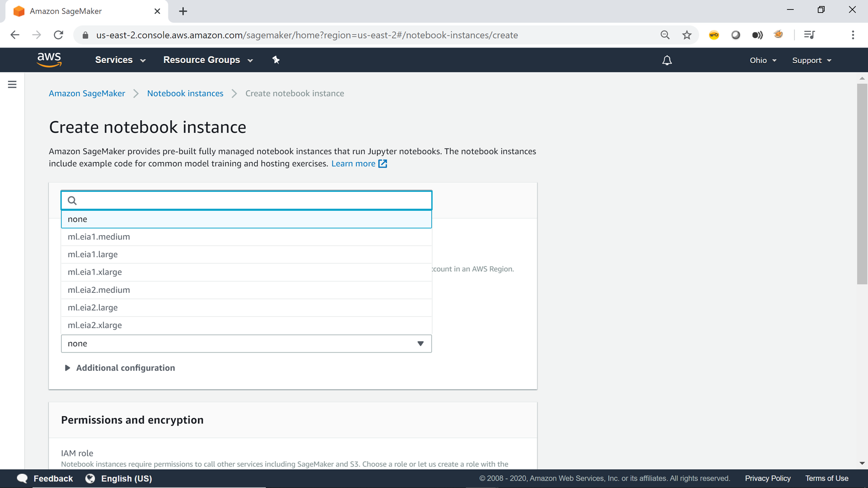868x488 pixels.
Task: Click the none combo box dropdown arrow
Action: click(420, 344)
